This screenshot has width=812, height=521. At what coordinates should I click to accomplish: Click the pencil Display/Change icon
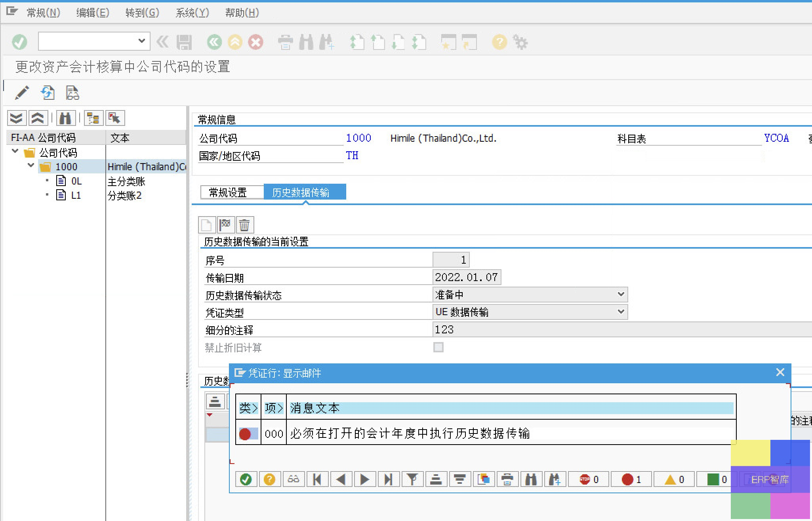click(x=22, y=93)
